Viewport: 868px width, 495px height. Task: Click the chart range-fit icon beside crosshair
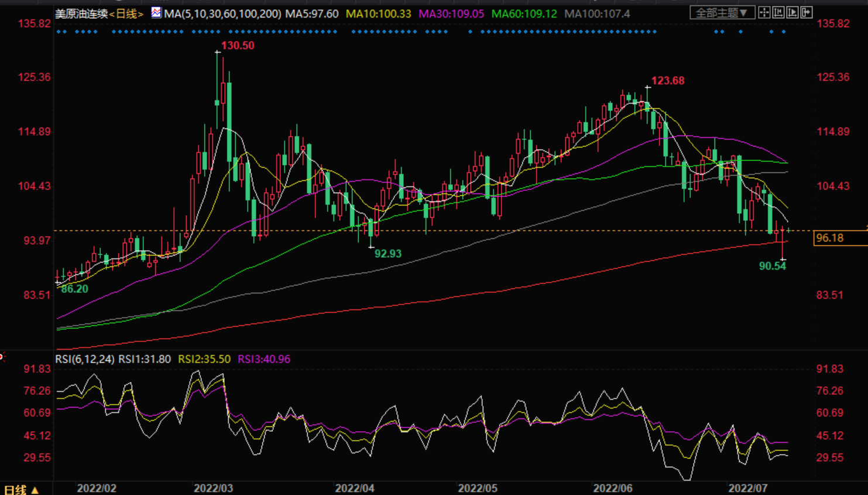tap(778, 12)
